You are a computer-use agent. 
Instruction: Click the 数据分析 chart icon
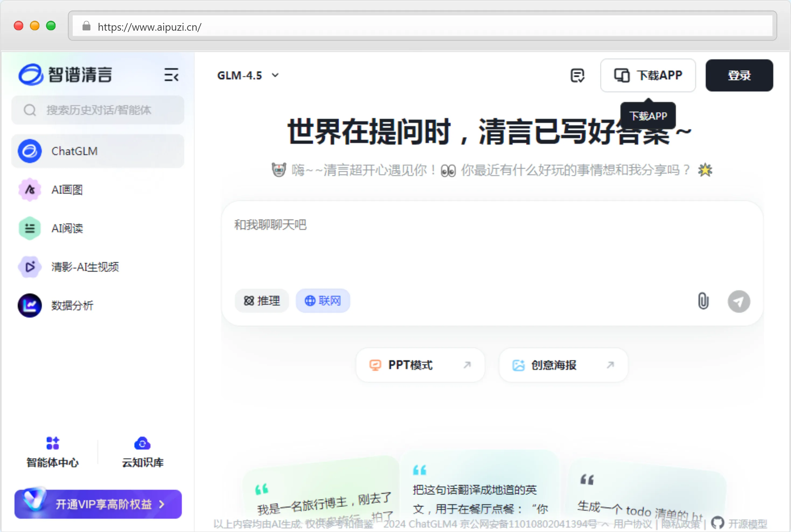pyautogui.click(x=30, y=305)
